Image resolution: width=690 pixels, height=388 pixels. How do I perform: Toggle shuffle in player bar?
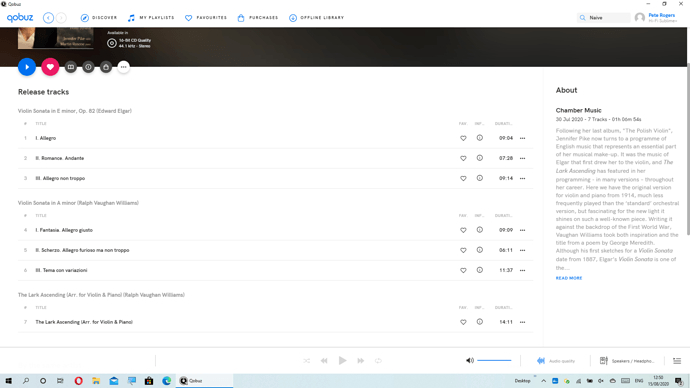[x=307, y=361]
